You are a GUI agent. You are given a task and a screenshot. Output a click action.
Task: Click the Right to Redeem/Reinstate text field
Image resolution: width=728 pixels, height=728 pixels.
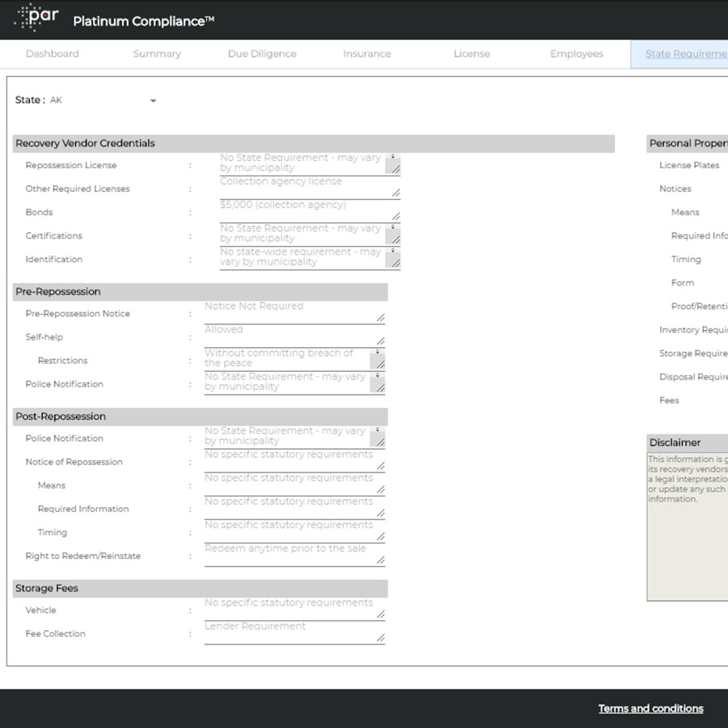[x=291, y=552]
